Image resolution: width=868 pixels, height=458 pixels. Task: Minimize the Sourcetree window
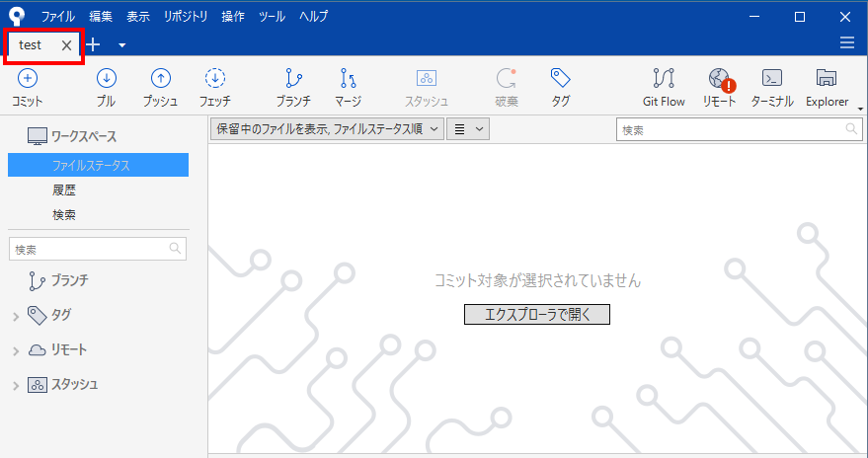(x=754, y=17)
